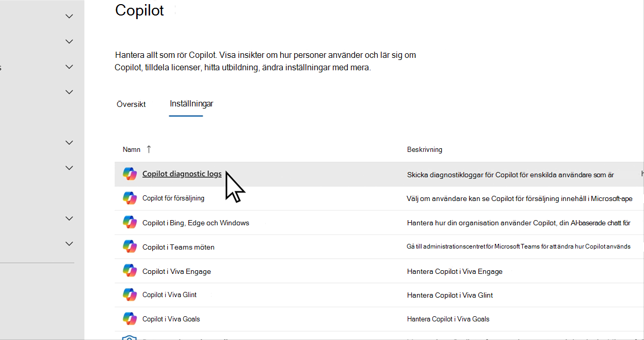Sort by the Namn column header
Viewport: 644px width, 340px height.
(x=132, y=149)
